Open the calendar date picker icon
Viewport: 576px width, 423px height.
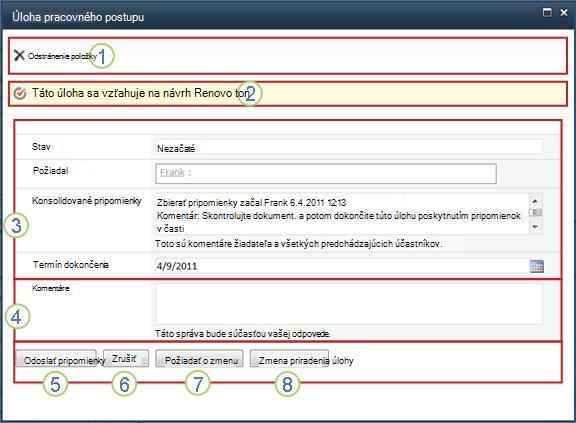(537, 266)
